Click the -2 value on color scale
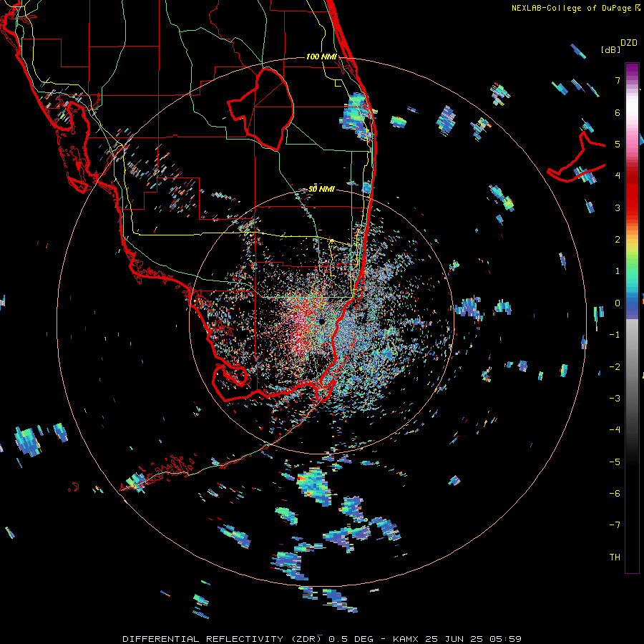The width and height of the screenshot is (644, 644). pyautogui.click(x=615, y=367)
